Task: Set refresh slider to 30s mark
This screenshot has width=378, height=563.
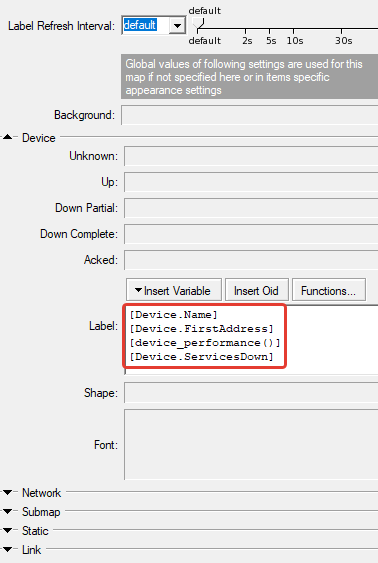Action: coord(341,29)
